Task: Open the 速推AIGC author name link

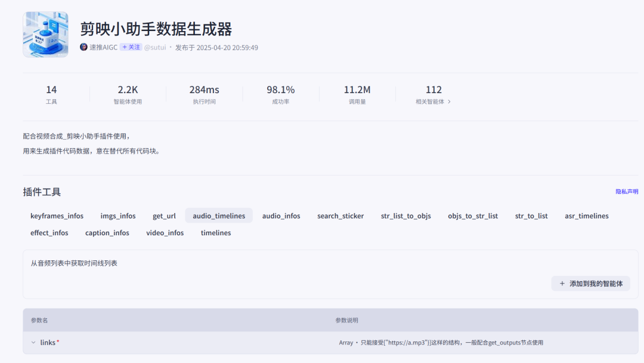Action: pyautogui.click(x=104, y=47)
